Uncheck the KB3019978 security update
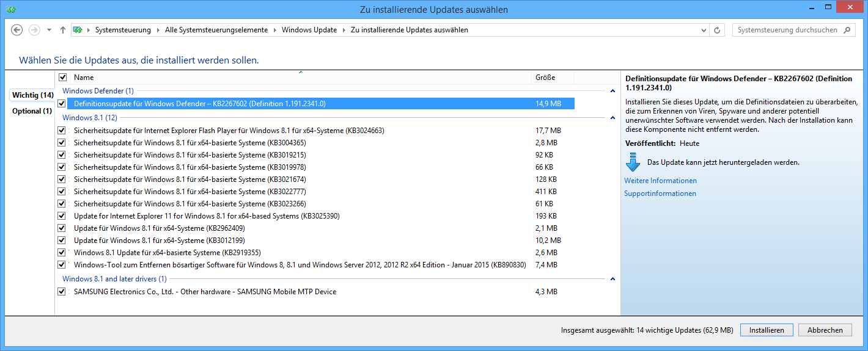 click(62, 167)
